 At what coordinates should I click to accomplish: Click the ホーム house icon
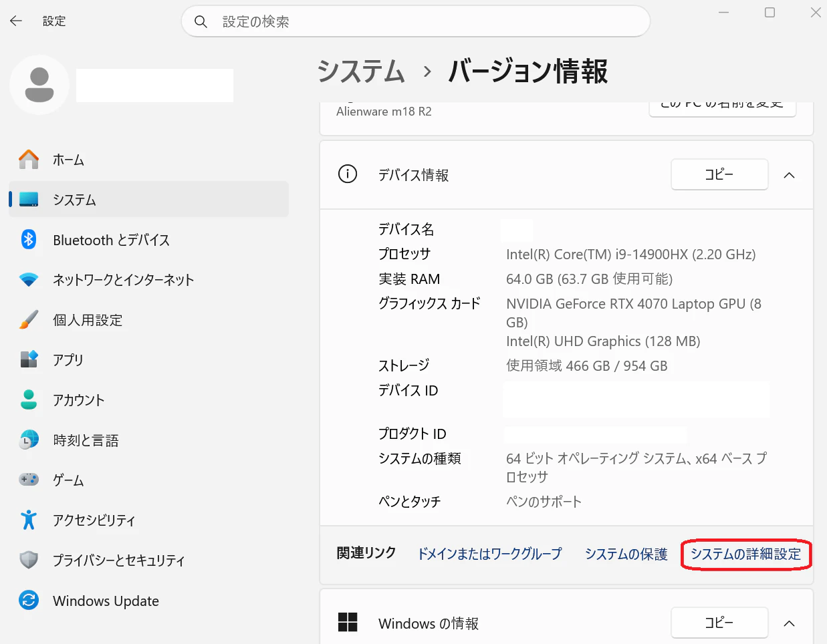tap(29, 160)
